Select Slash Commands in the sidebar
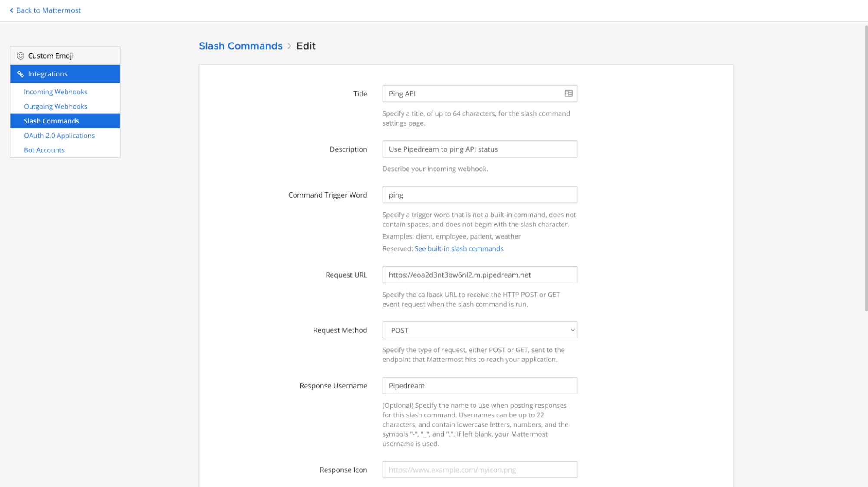 click(x=51, y=121)
